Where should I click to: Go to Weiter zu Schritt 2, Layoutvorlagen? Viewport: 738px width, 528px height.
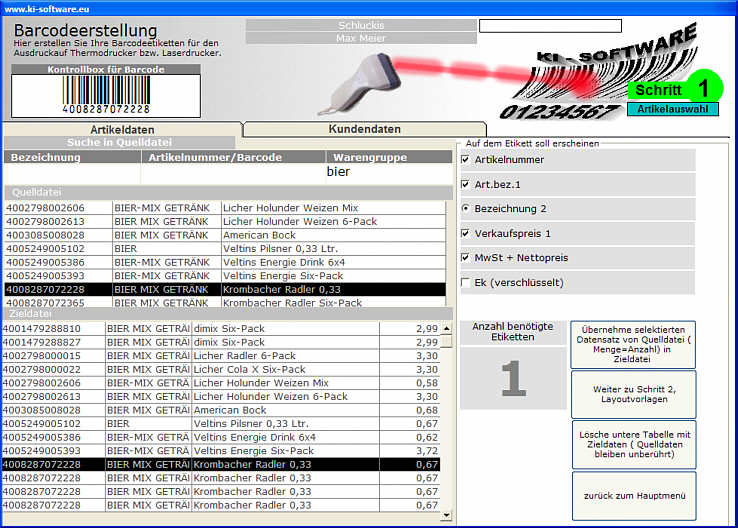[x=634, y=394]
